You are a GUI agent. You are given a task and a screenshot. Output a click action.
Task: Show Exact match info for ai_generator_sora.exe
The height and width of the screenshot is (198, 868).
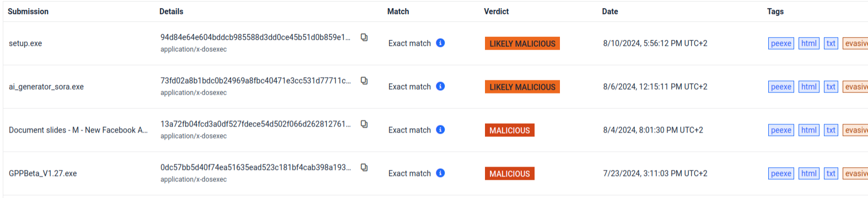(x=440, y=86)
